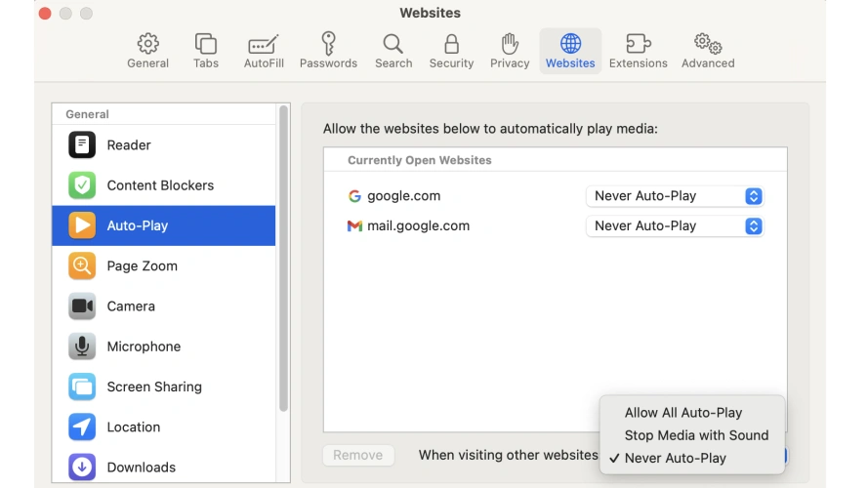Image resolution: width=868 pixels, height=488 pixels.
Task: Open the Advanced settings tab
Action: 708,51
